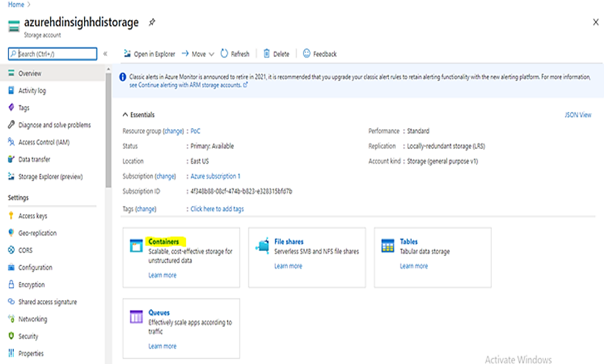Click Learn more under File shares

coord(288,266)
